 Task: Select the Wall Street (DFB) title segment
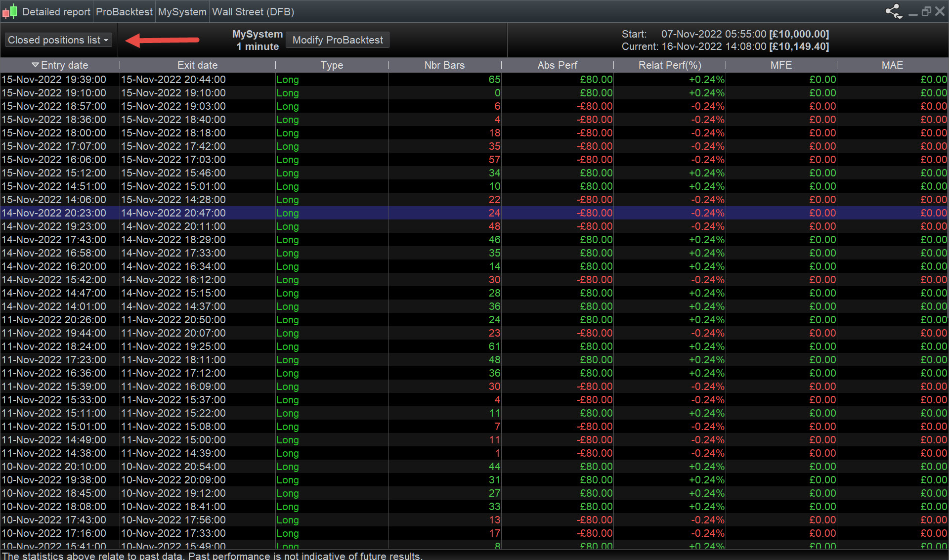(x=253, y=12)
